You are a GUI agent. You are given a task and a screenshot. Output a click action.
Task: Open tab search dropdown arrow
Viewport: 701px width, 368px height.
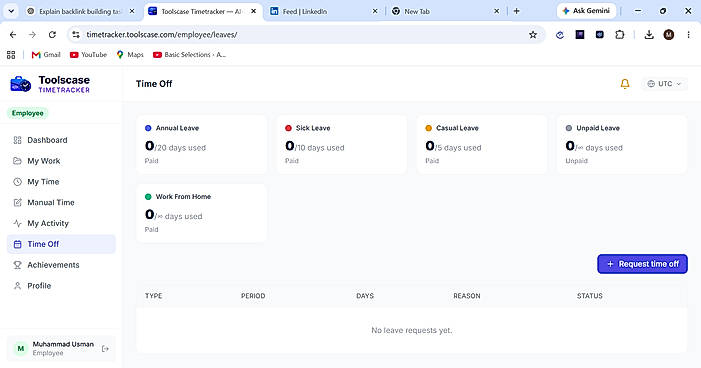coord(11,11)
